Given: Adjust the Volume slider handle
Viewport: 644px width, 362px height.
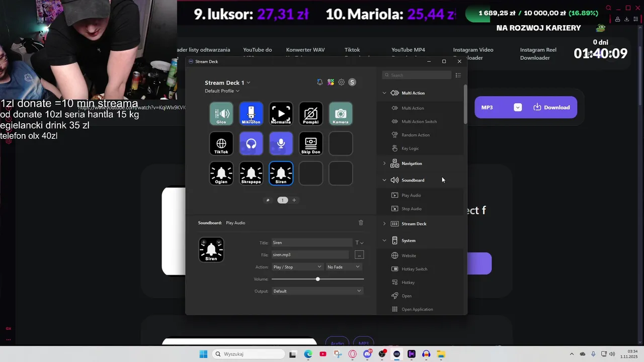Looking at the screenshot, I should [x=317, y=279].
